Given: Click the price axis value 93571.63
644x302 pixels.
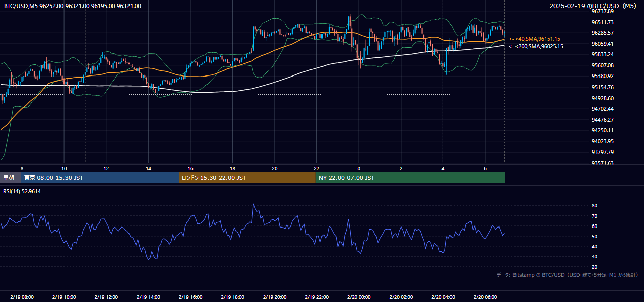Looking at the screenshot, I should tap(602, 163).
